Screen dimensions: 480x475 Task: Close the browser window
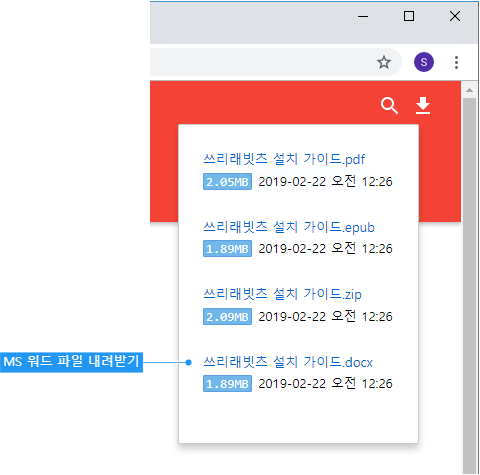point(455,16)
